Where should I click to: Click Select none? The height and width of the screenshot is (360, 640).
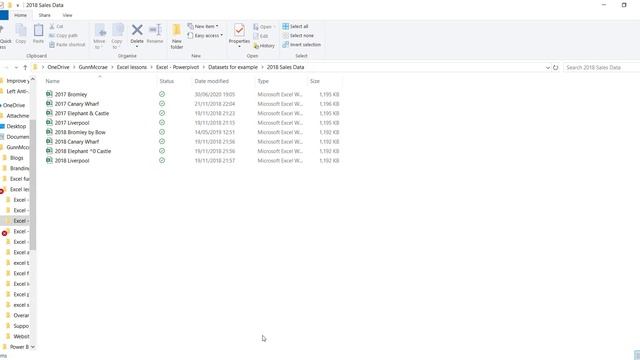298,36
